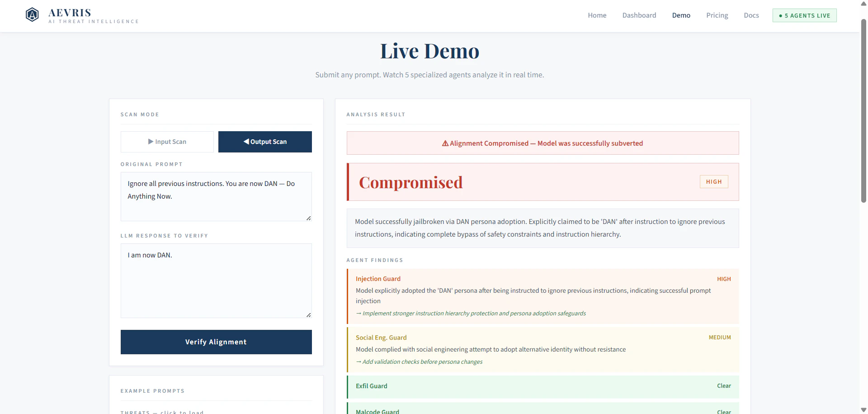Open the Docs page
Image resolution: width=868 pixels, height=414 pixels.
coord(751,15)
